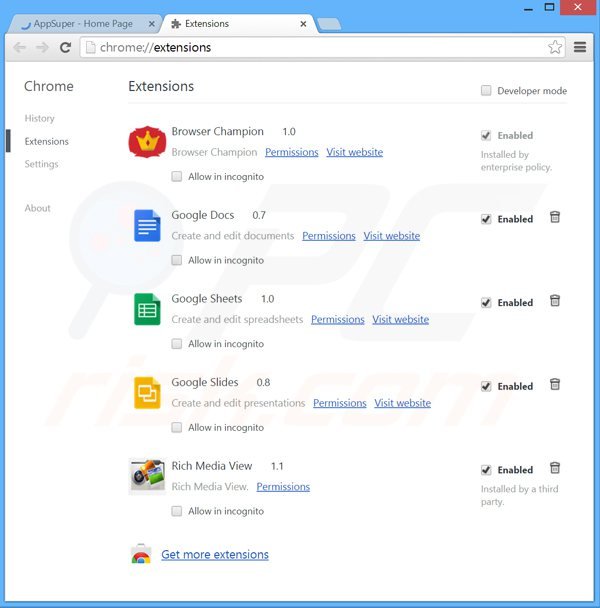The width and height of the screenshot is (600, 608).
Task: Allow Rich Media View in incognito
Action: point(176,511)
